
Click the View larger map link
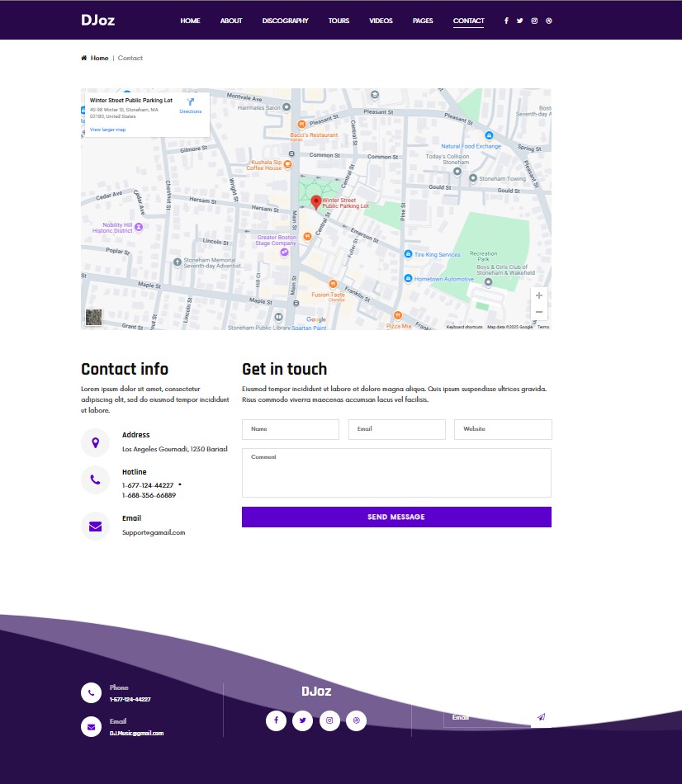point(107,130)
